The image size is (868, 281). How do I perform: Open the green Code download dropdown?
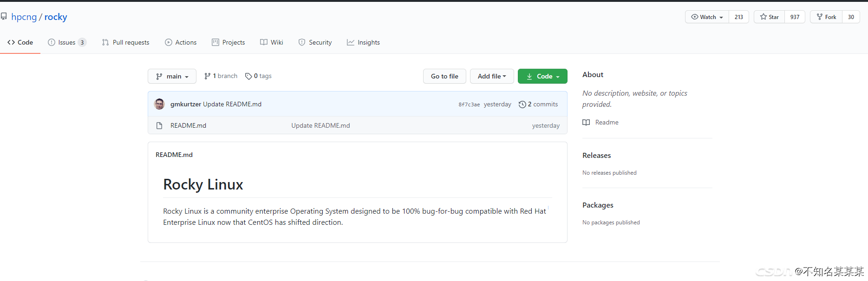point(542,76)
